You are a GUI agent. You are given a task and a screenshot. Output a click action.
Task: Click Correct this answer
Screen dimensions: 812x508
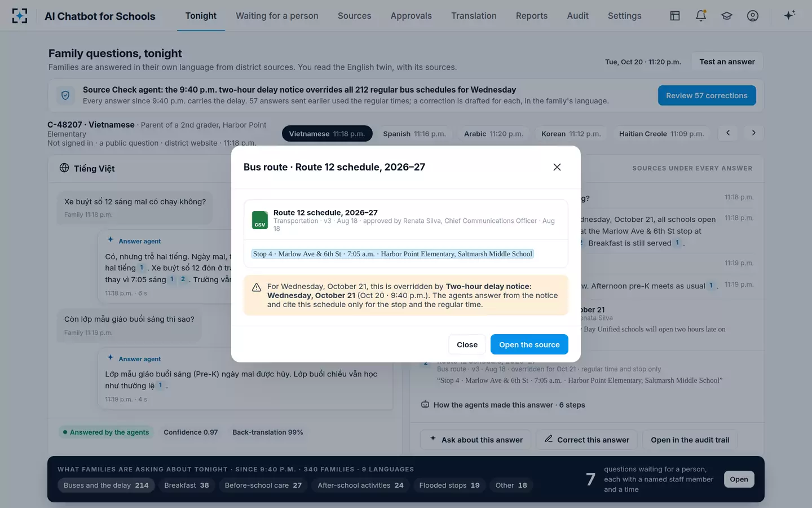point(586,440)
